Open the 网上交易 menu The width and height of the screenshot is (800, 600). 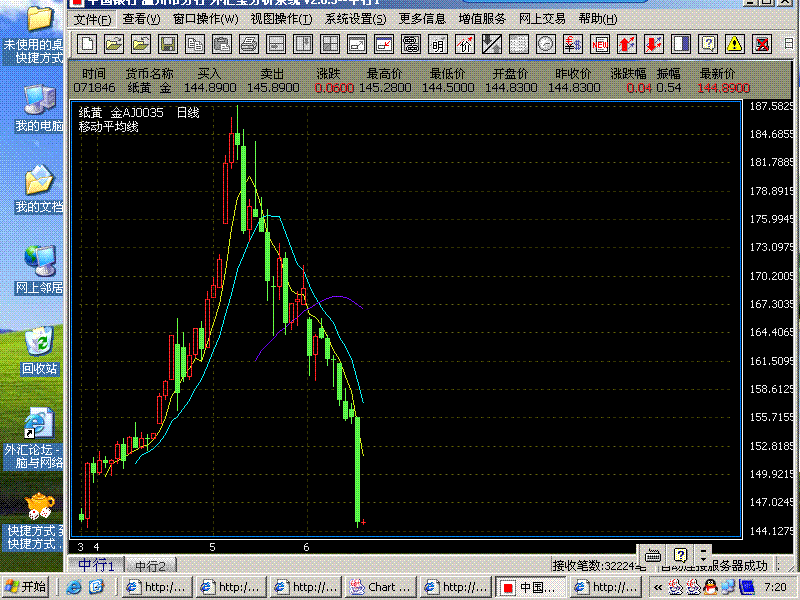tap(542, 19)
